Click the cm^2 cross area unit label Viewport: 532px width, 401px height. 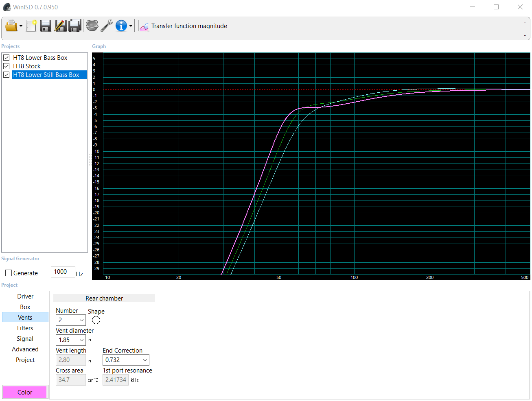click(93, 380)
